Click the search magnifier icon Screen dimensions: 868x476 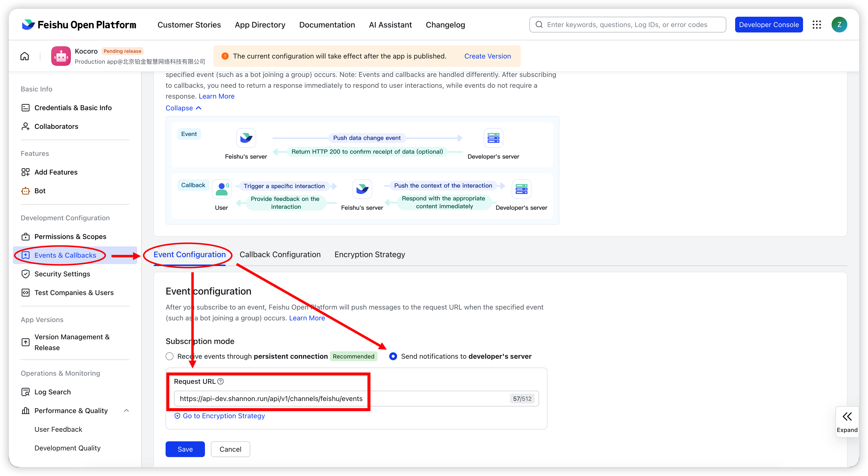point(539,25)
